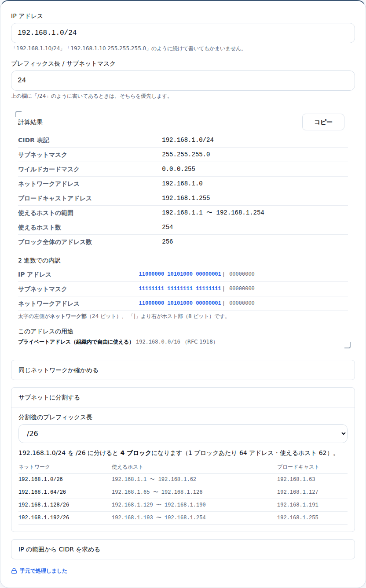Open the 分割後のプレフィックス長 dropdown showing /26

point(183,433)
